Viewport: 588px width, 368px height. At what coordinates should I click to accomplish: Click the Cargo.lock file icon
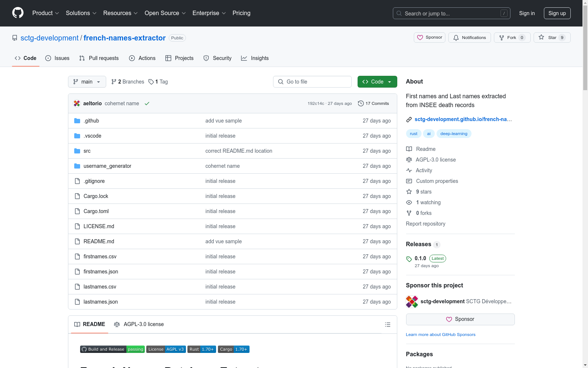(x=77, y=196)
